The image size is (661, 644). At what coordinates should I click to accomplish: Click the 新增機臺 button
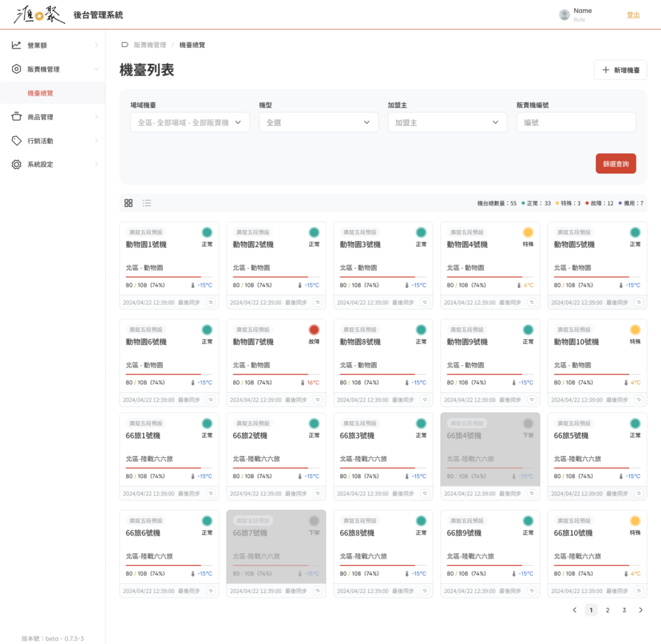(620, 70)
